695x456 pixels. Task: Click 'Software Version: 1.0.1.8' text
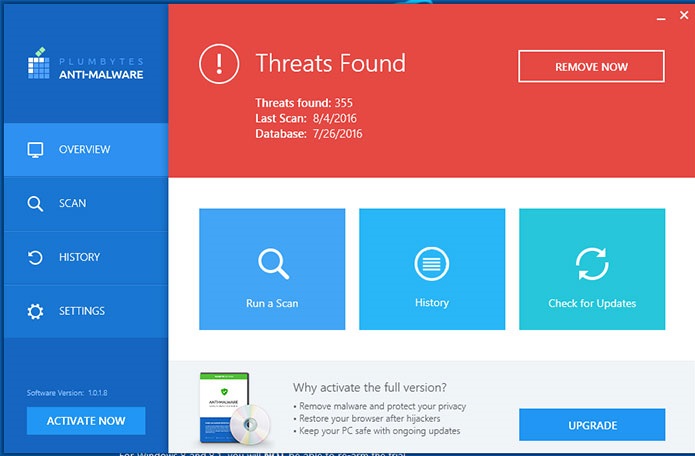point(67,393)
